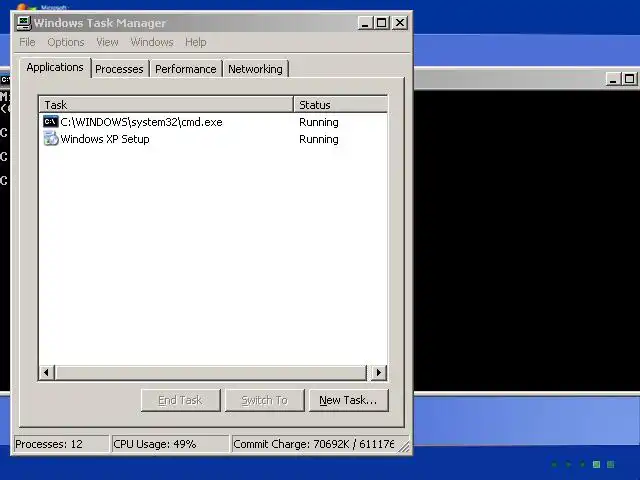
Task: Minimize the command prompt window behind
Action: (x=613, y=79)
